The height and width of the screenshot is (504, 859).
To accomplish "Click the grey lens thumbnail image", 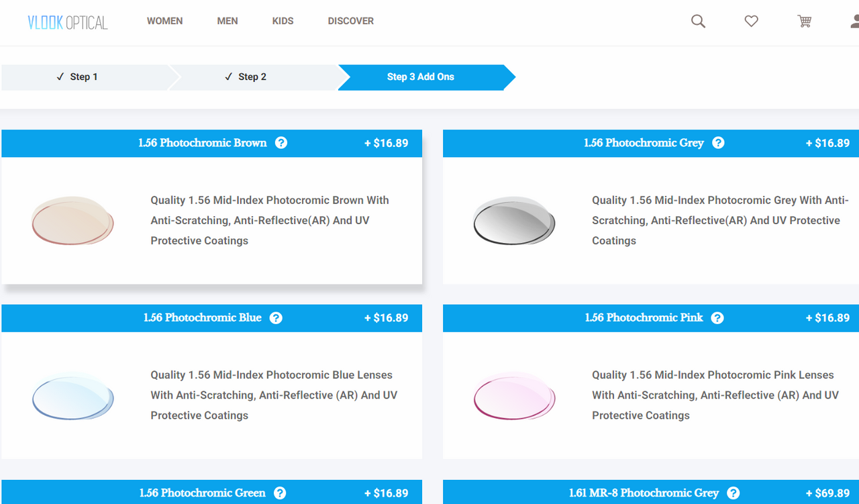I will [x=514, y=221].
